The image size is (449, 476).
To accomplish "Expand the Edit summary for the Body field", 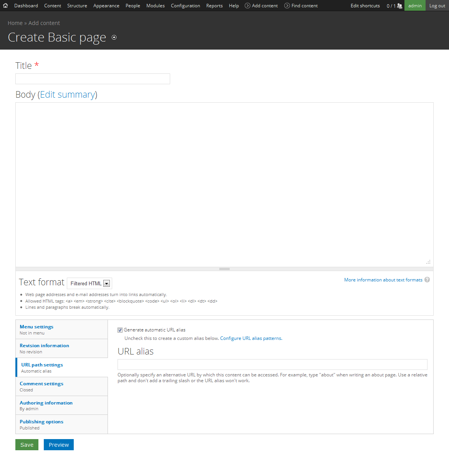I will [68, 95].
